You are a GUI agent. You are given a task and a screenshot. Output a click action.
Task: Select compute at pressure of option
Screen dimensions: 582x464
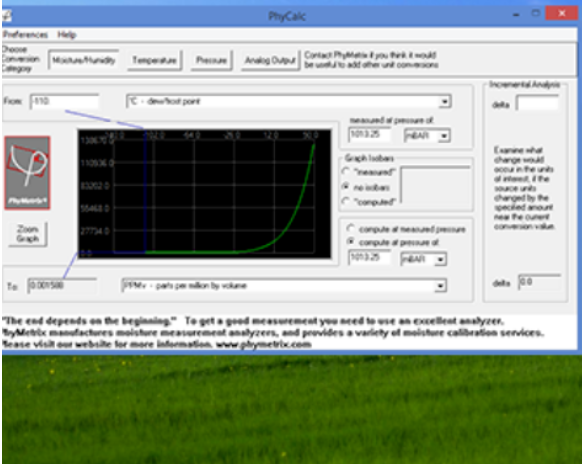(x=350, y=242)
